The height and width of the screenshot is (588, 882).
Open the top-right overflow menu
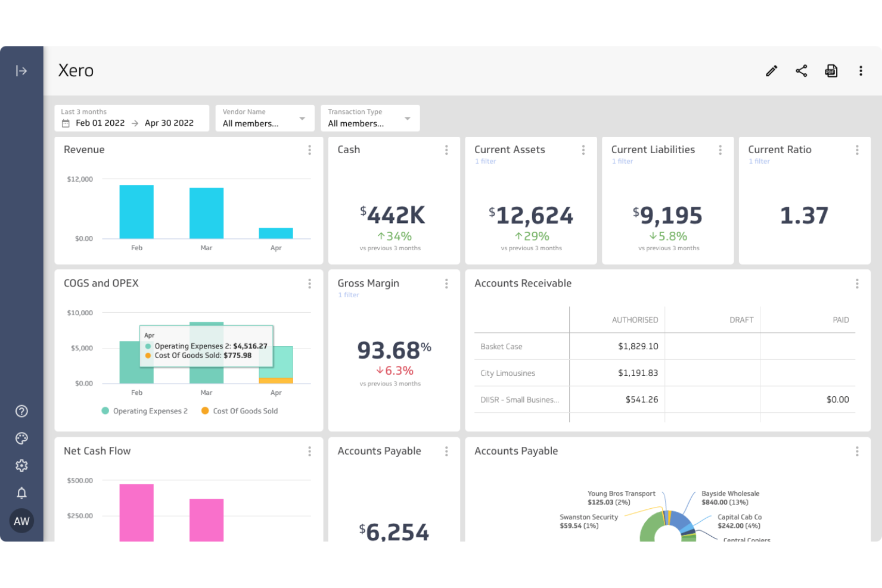pyautogui.click(x=861, y=71)
